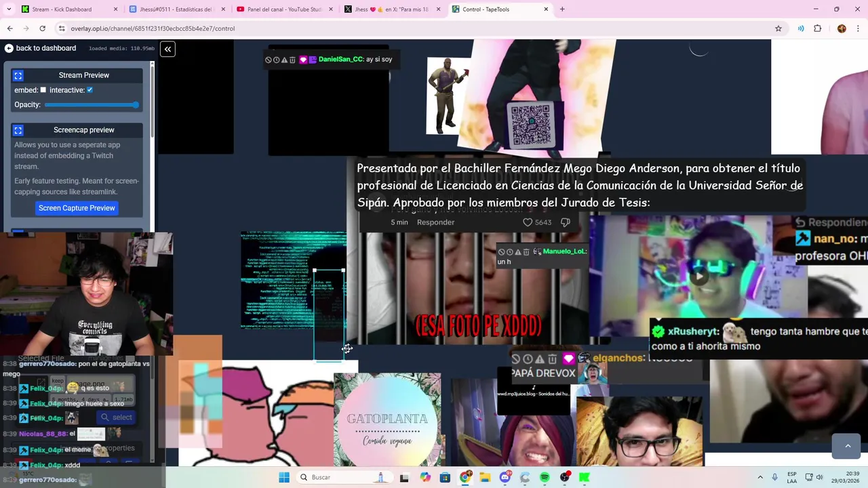Open Chrome profile avatar
Image resolution: width=868 pixels, height=488 pixels.
tap(842, 28)
